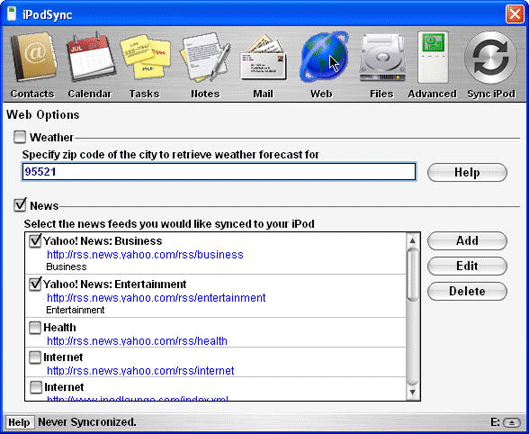Click the 'Health' feed title
This screenshot has height=434, width=529.
60,327
